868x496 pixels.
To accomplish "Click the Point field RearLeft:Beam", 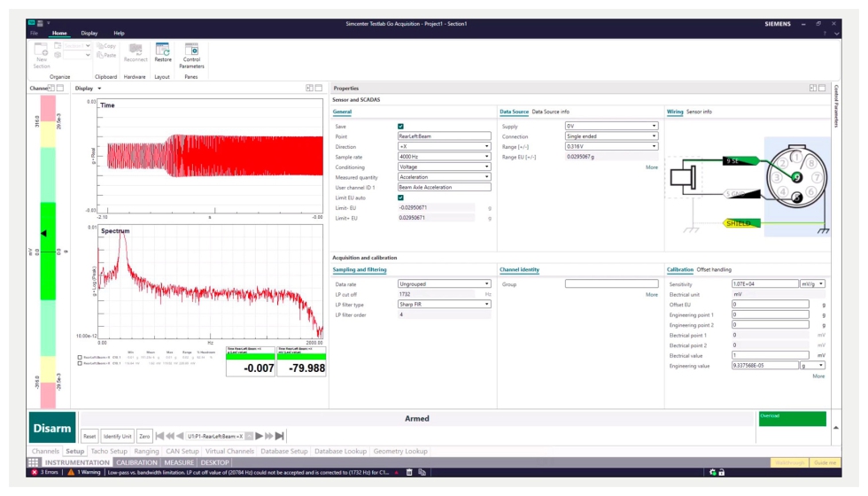I will [x=444, y=136].
